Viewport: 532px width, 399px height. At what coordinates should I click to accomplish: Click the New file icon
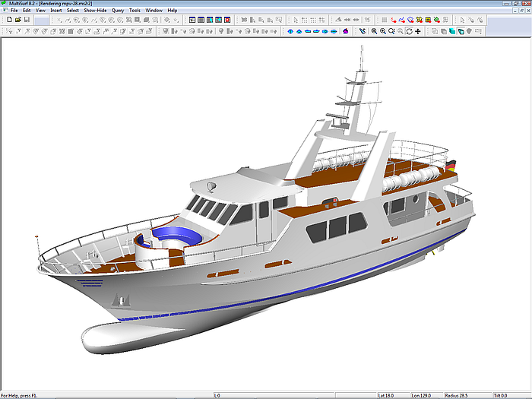pyautogui.click(x=8, y=20)
